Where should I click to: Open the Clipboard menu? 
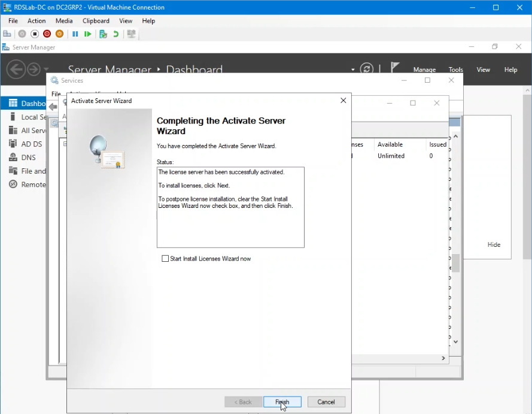point(96,21)
